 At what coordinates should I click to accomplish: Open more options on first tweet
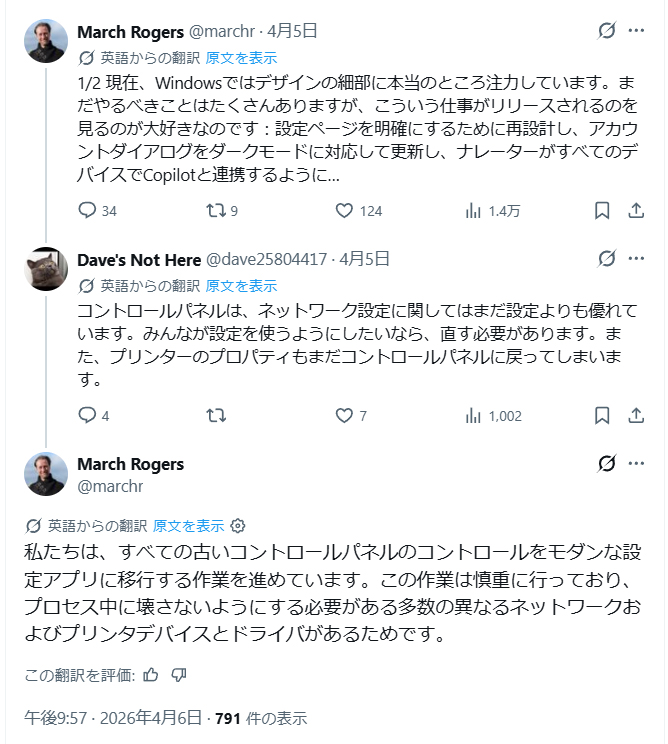click(636, 31)
